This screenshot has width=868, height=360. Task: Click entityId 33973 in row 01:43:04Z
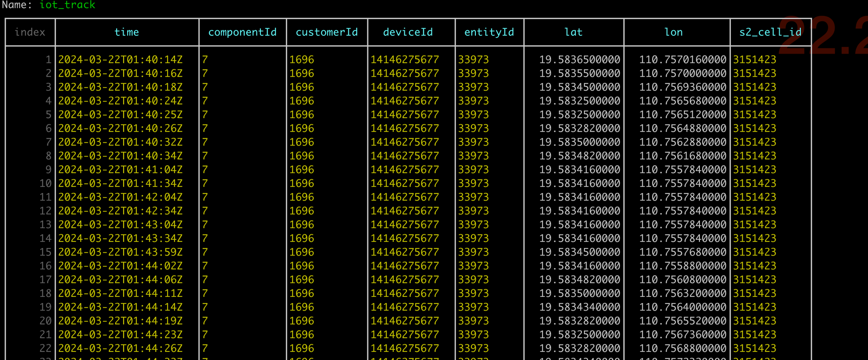point(473,225)
